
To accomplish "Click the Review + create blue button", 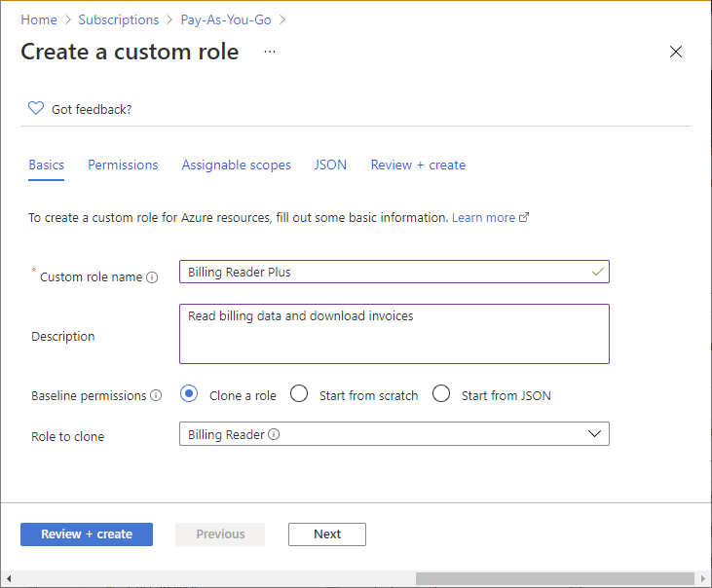I will [x=87, y=534].
